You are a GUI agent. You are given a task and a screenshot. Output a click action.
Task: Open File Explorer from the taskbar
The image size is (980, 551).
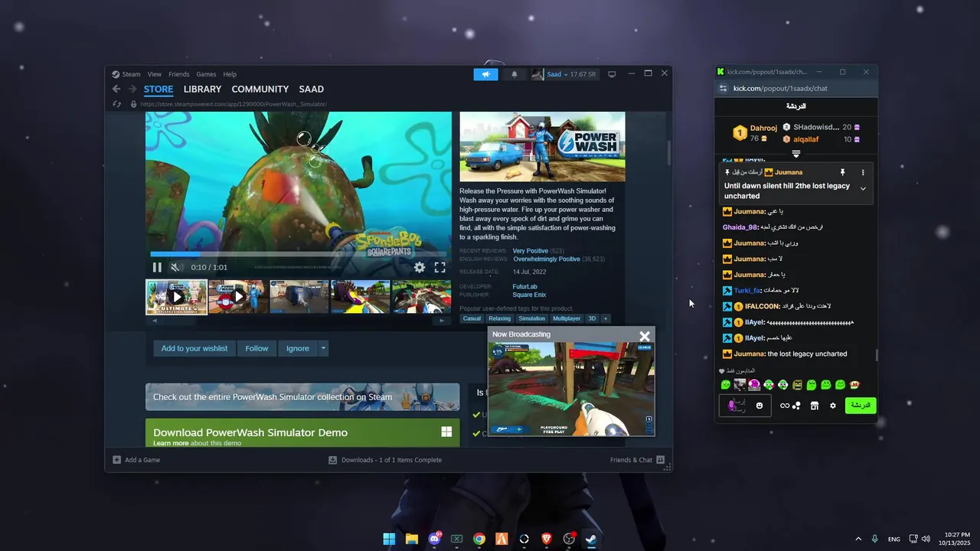(412, 539)
